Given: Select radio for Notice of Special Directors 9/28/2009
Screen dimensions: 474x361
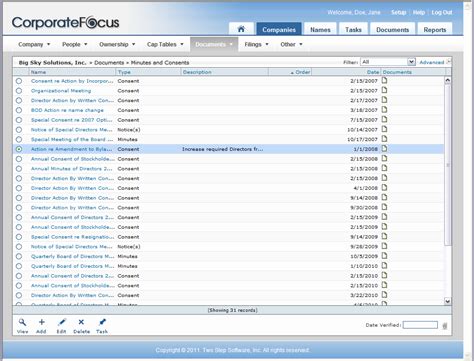Looking at the screenshot, I should coord(19,247).
